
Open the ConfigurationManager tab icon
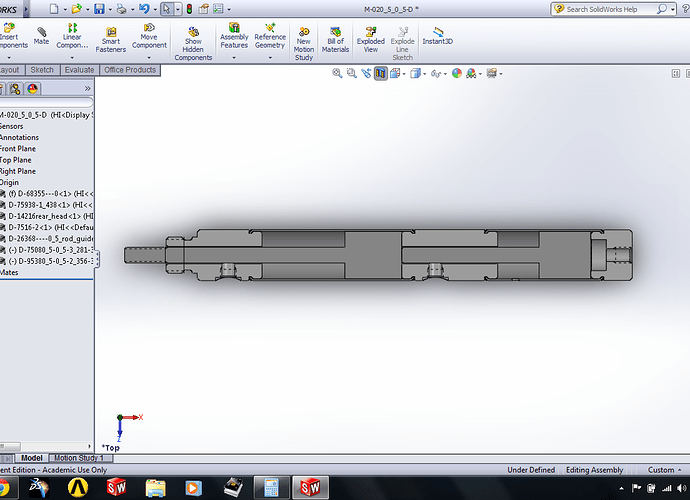[x=15, y=89]
